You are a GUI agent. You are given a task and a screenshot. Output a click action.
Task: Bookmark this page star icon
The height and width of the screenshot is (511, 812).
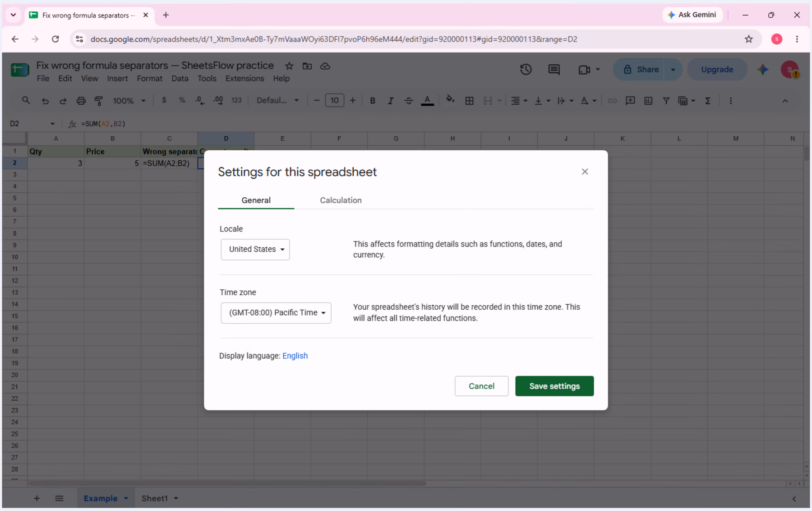[x=749, y=39]
